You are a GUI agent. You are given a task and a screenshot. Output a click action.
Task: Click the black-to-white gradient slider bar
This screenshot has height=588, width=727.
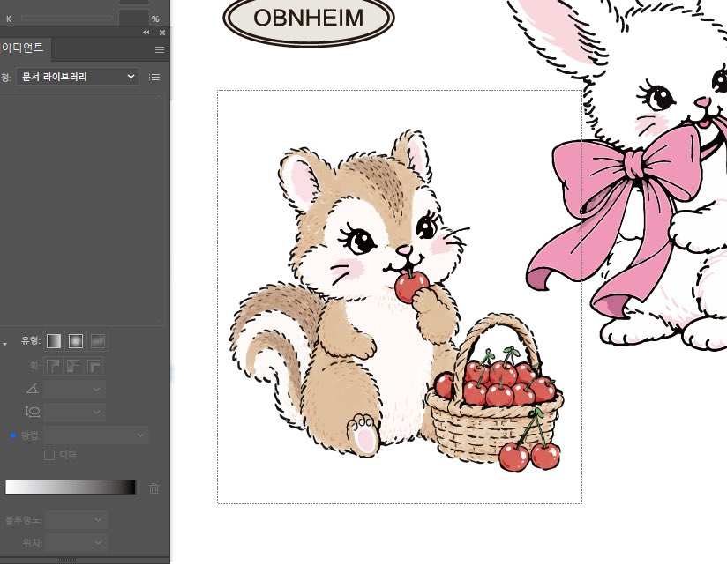[71, 487]
